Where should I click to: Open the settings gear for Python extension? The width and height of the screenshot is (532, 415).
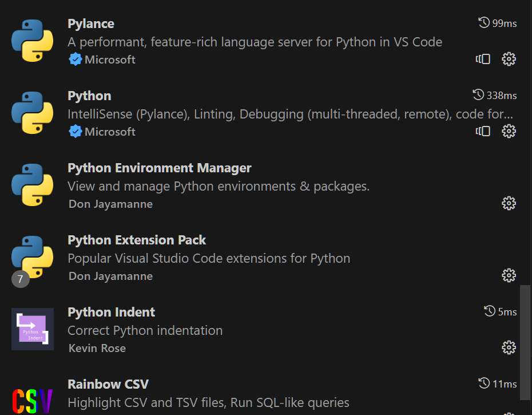point(509,131)
